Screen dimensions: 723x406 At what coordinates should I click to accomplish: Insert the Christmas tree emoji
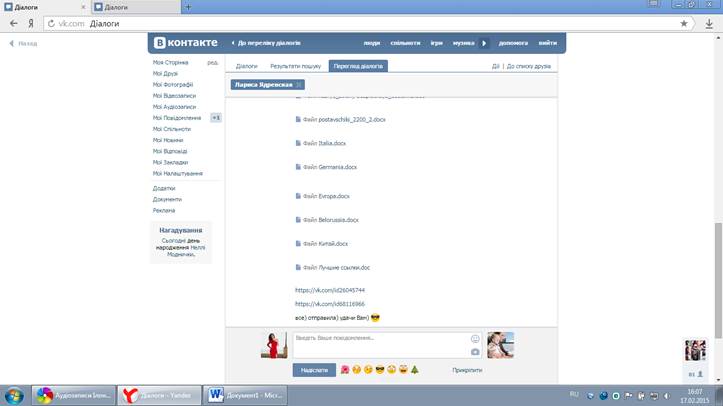point(415,370)
